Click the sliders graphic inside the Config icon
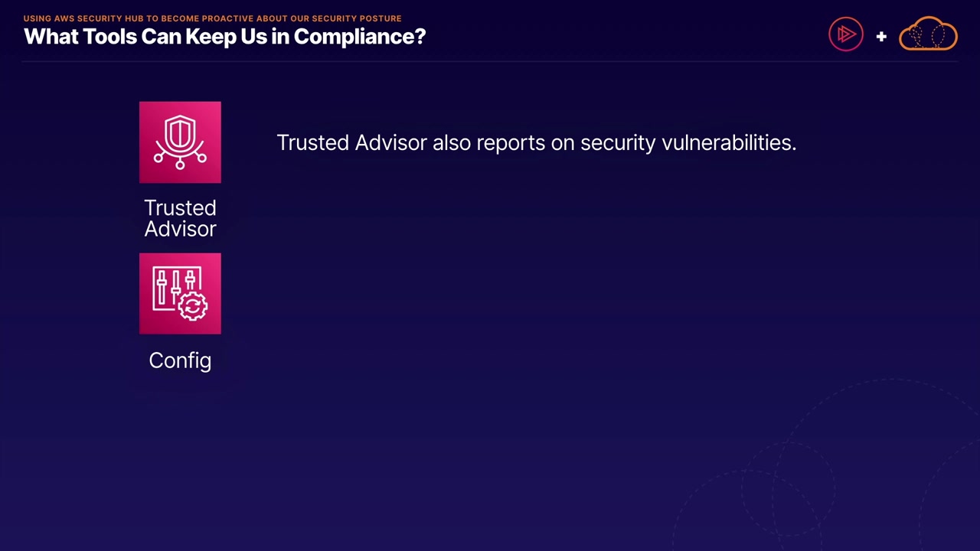 click(170, 287)
